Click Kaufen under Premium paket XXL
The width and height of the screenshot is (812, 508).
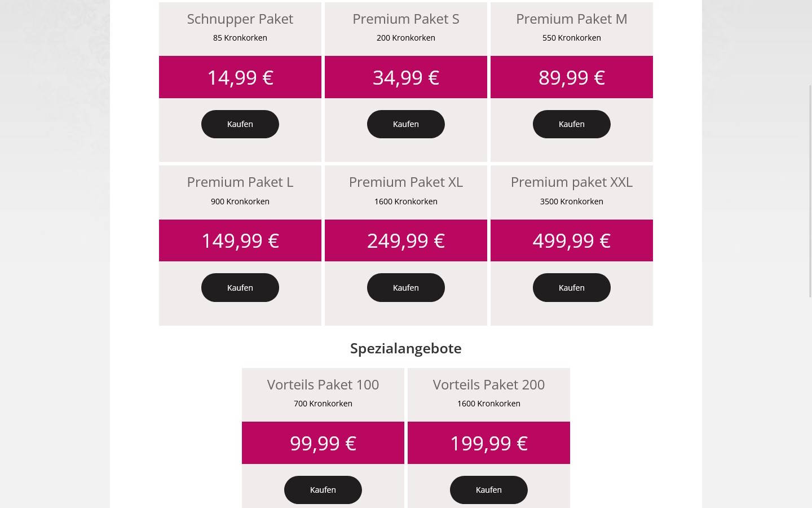[x=571, y=287]
